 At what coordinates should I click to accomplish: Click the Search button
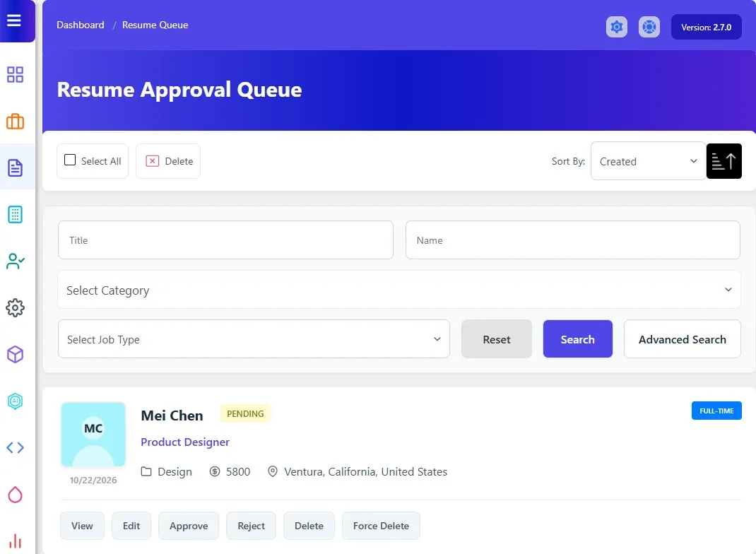click(x=578, y=339)
